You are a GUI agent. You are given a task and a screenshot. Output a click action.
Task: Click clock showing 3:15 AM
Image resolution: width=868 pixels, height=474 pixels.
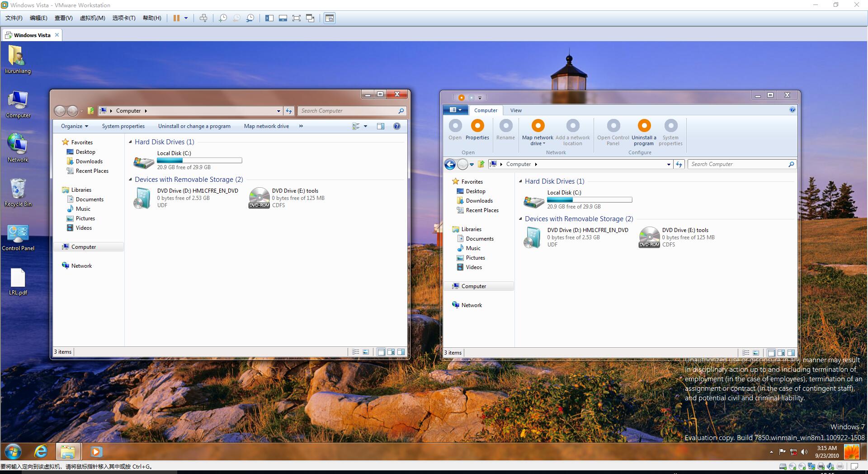click(826, 448)
